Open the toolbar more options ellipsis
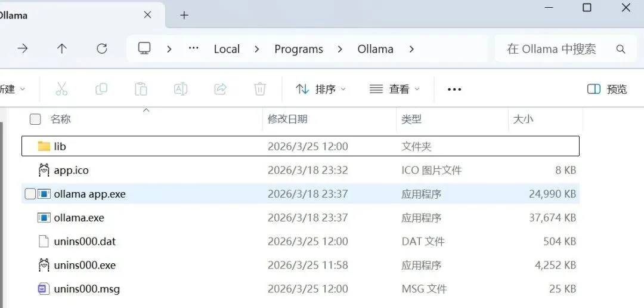Viewport: 644px width, 308px height. 454,89
